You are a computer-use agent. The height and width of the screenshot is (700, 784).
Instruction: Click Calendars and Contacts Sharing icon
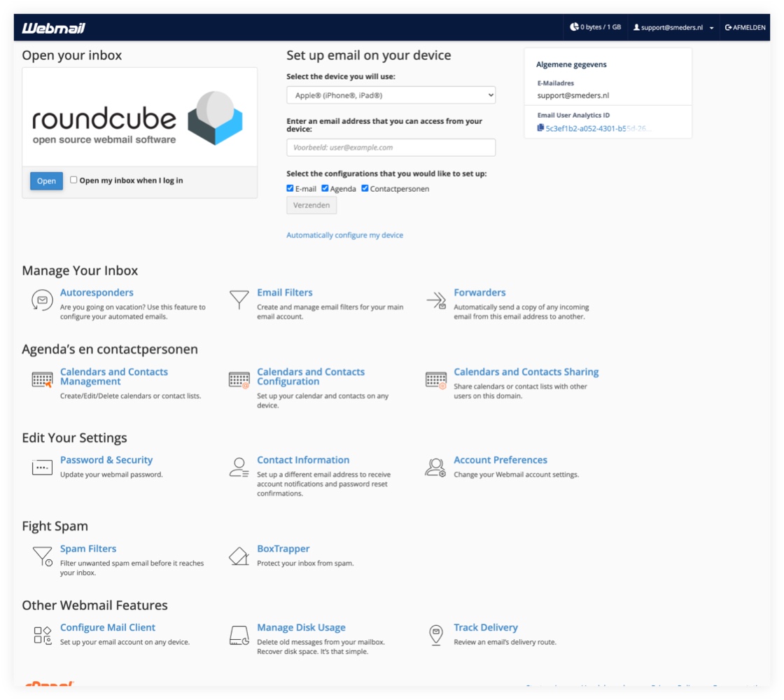coord(436,379)
